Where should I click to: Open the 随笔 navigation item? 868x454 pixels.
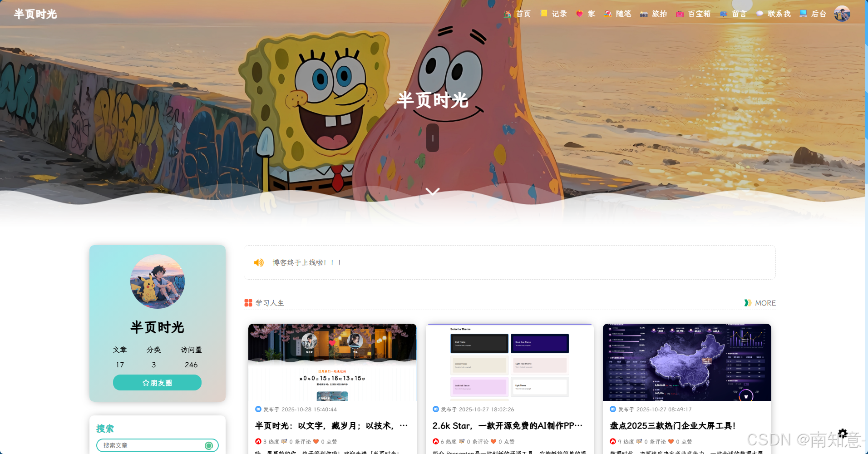(617, 14)
